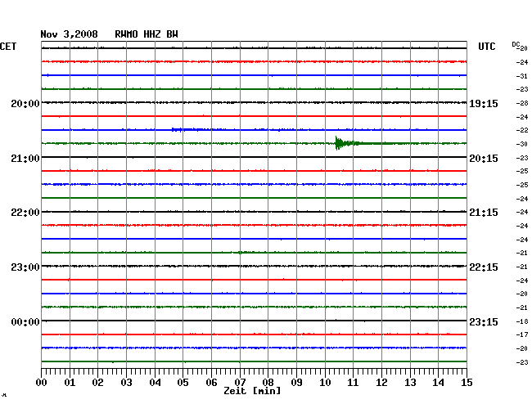Viewport: 532px width, 404px height.
Task: Click the DC value -22
Action: [x=522, y=130]
